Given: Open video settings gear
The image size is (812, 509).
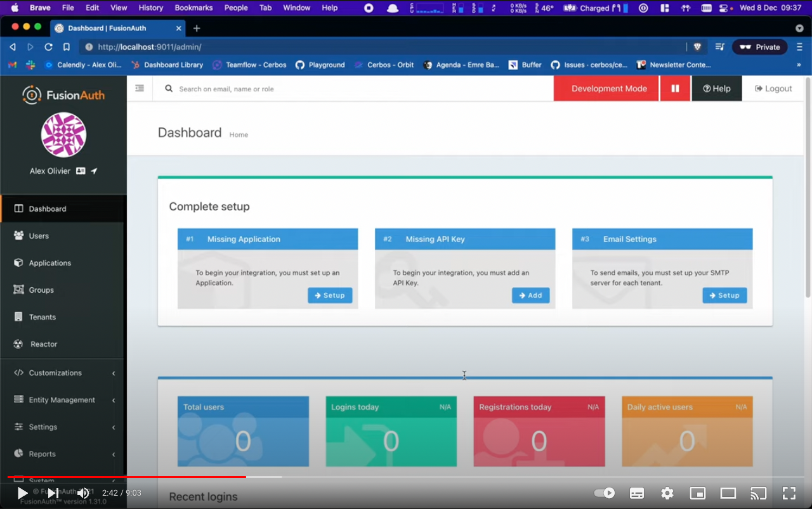Looking at the screenshot, I should coord(667,493).
